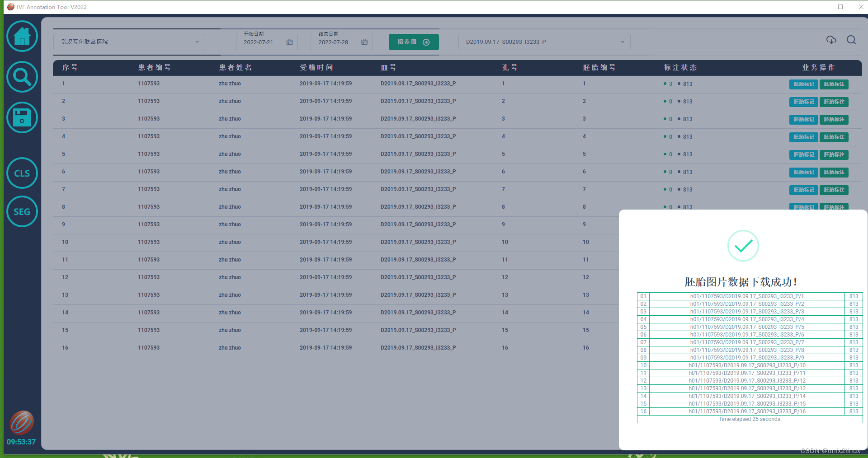Viewport: 868px width, 458px height.
Task: Switch to the SEG segmentation module
Action: tap(22, 211)
